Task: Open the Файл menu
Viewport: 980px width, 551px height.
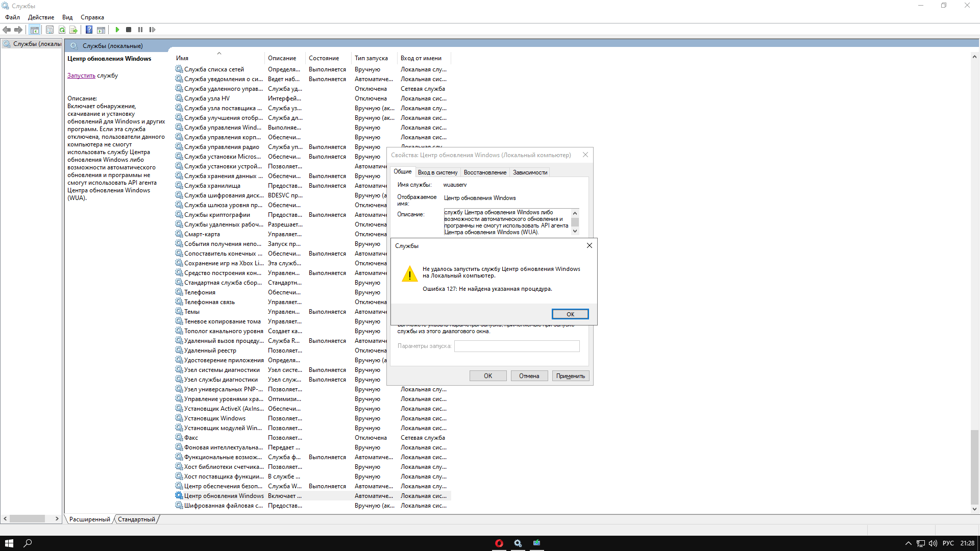Action: coord(13,17)
